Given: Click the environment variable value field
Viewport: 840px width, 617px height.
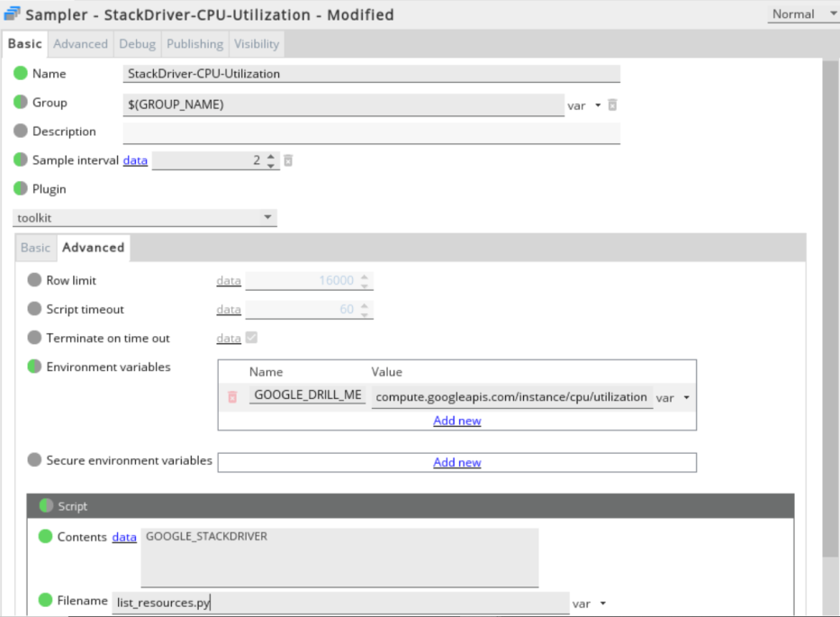Looking at the screenshot, I should [511, 397].
